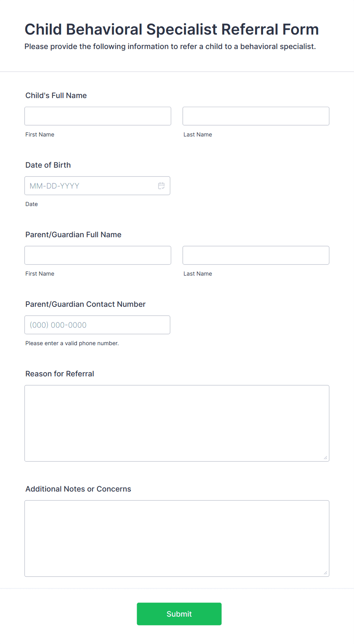Click the Child Behavioral Specialist Referral Form heading

172,29
